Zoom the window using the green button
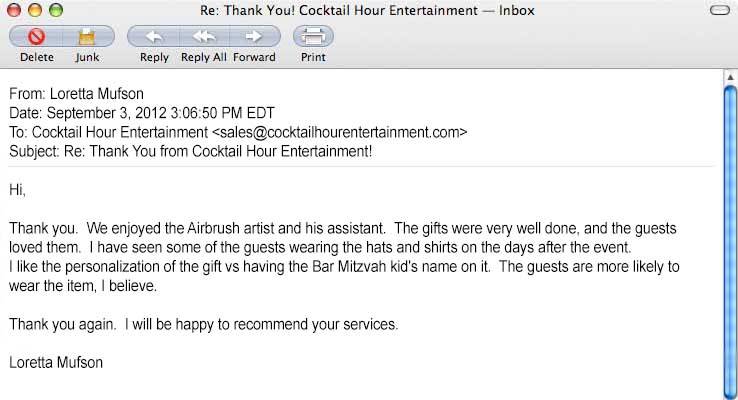Image resolution: width=738 pixels, height=400 pixels. point(54,11)
